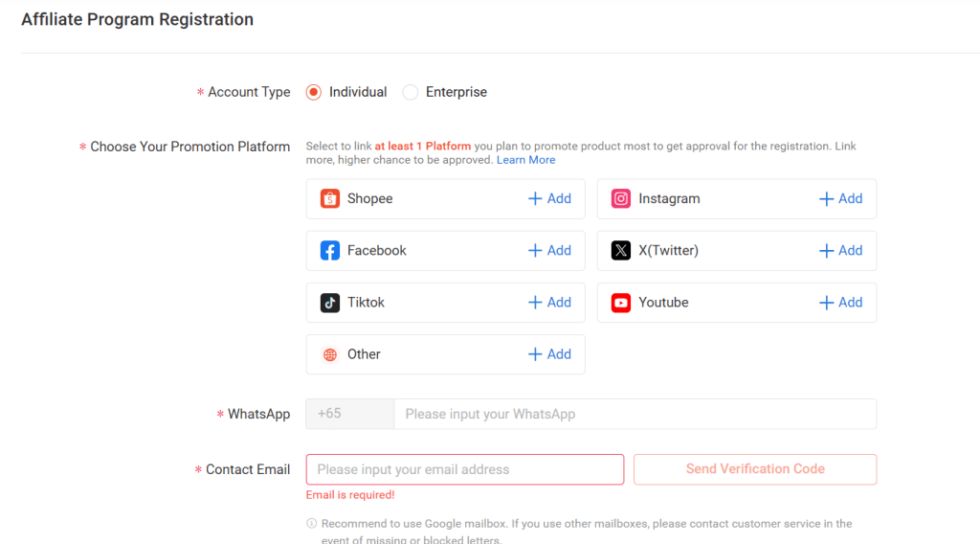Viewport: 980px width, 544px height.
Task: Click the Tiktok logo icon
Action: (x=330, y=303)
